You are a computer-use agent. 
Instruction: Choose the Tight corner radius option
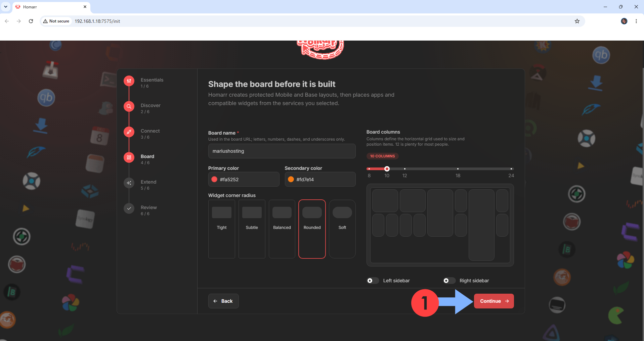point(222,229)
